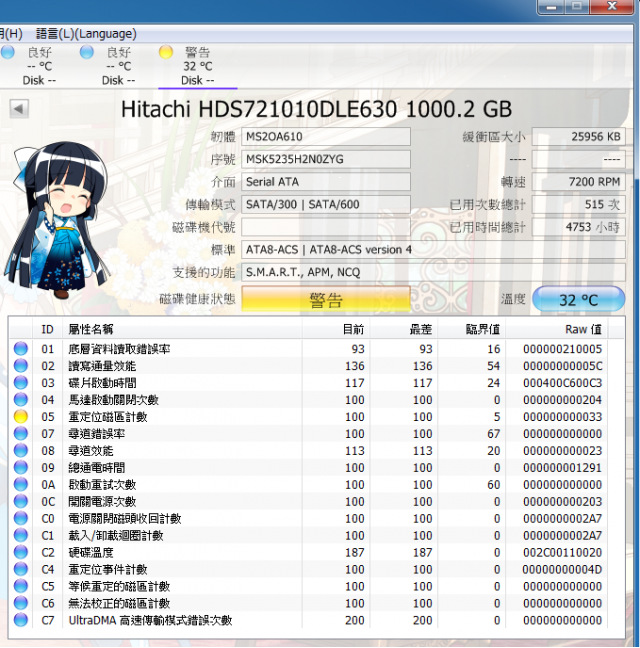Click the power on count value 515 次
This screenshot has height=648, width=640.
point(578,205)
